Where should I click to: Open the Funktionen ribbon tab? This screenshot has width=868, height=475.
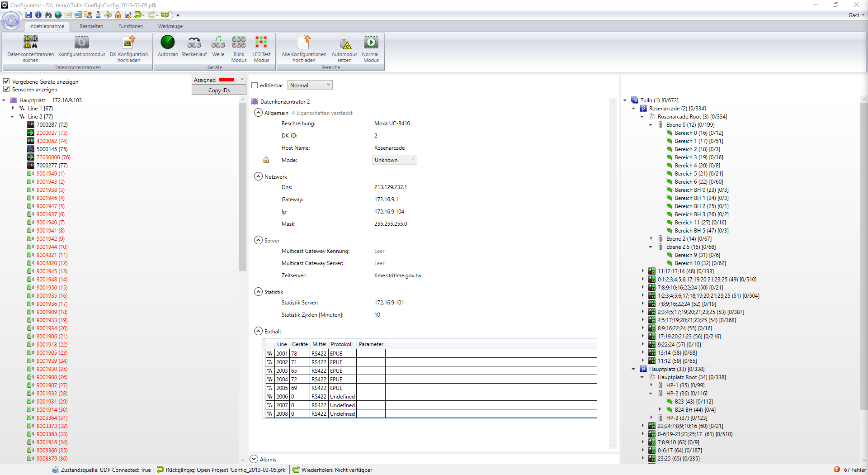131,26
